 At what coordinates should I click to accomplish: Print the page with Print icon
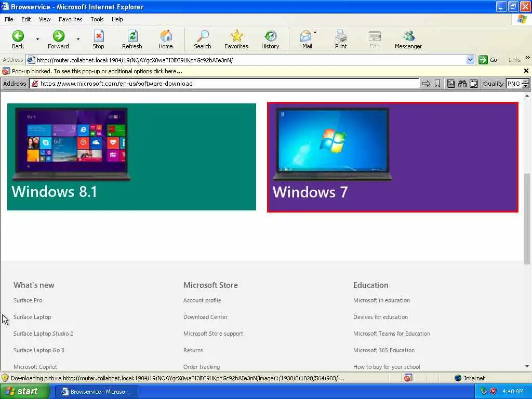pyautogui.click(x=341, y=36)
